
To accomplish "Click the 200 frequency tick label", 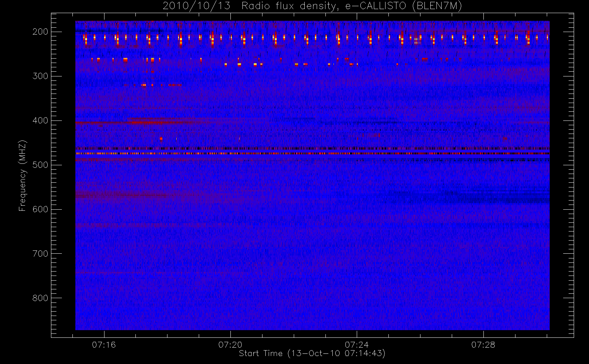I will (x=40, y=32).
